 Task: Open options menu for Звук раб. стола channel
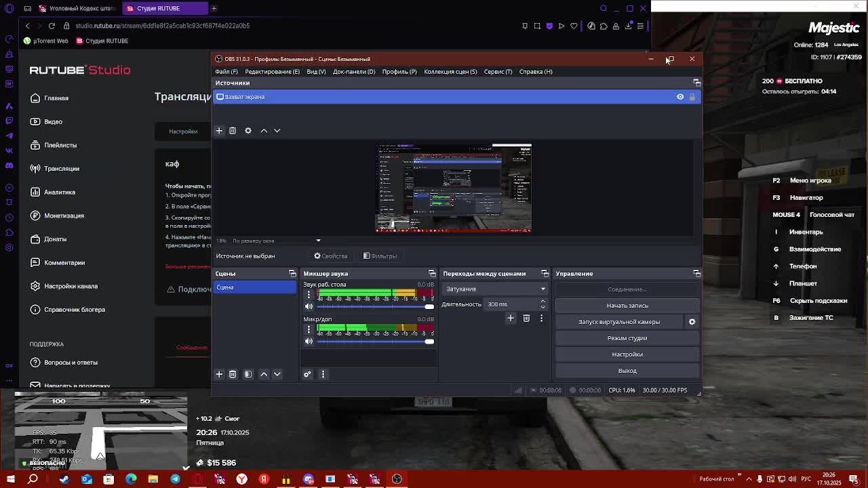click(x=309, y=295)
